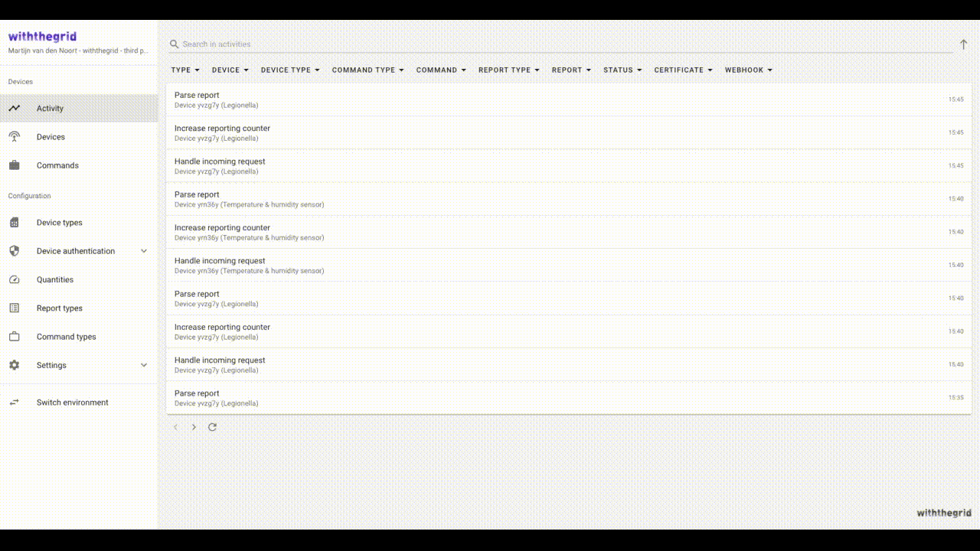Click the Report types list icon
The width and height of the screenshot is (980, 551).
[x=15, y=308]
